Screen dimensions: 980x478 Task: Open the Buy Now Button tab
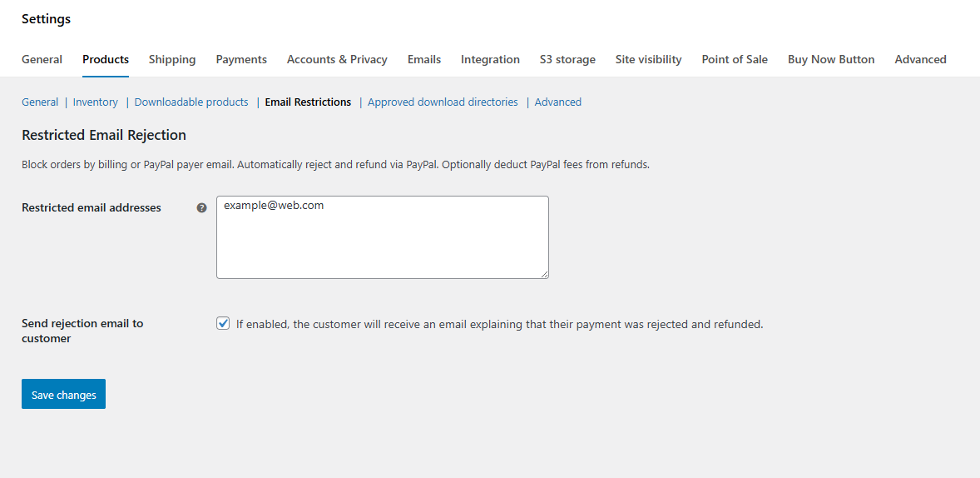831,59
